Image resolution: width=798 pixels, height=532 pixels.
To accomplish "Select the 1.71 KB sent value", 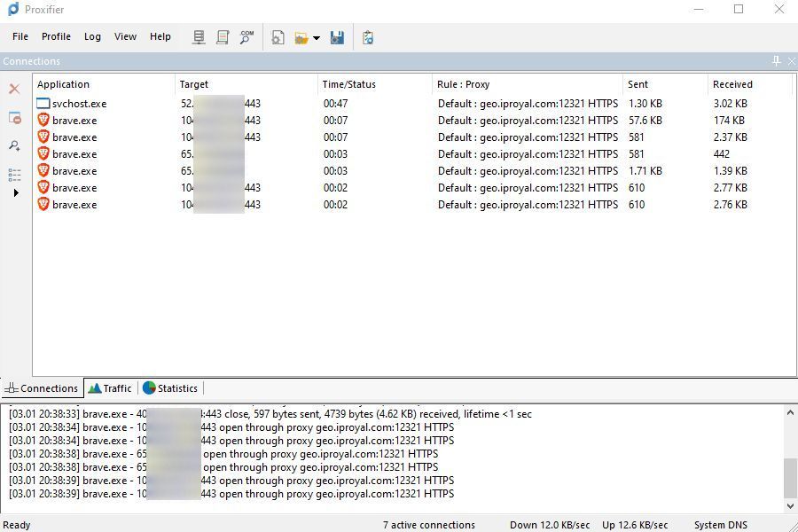I will [645, 171].
